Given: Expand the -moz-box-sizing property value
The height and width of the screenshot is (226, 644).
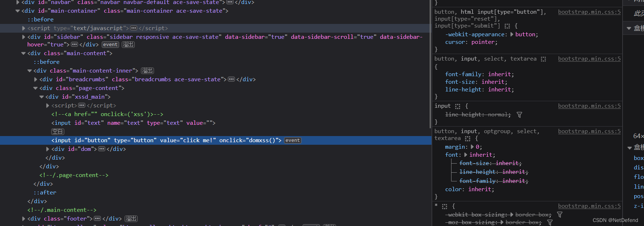Looking at the screenshot, I should coord(502,222).
